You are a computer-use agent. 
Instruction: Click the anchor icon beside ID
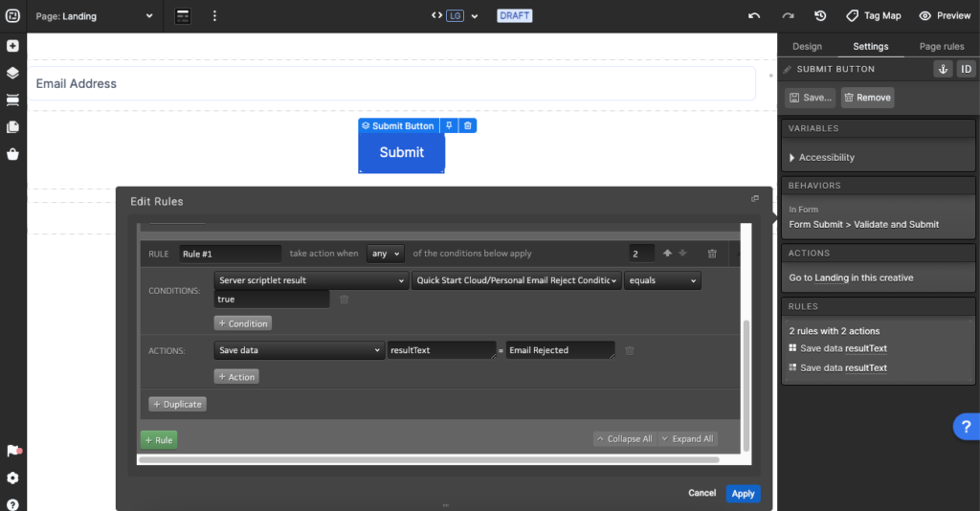tap(943, 69)
